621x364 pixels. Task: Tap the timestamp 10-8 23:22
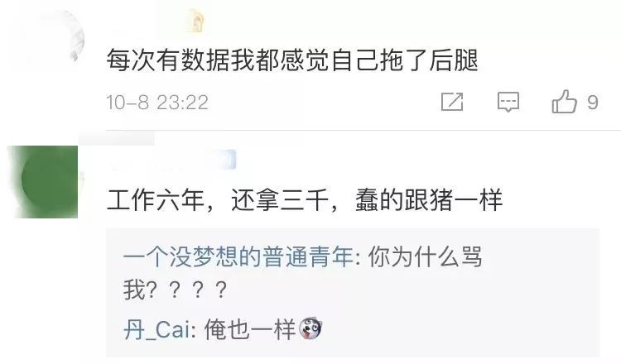click(x=157, y=103)
